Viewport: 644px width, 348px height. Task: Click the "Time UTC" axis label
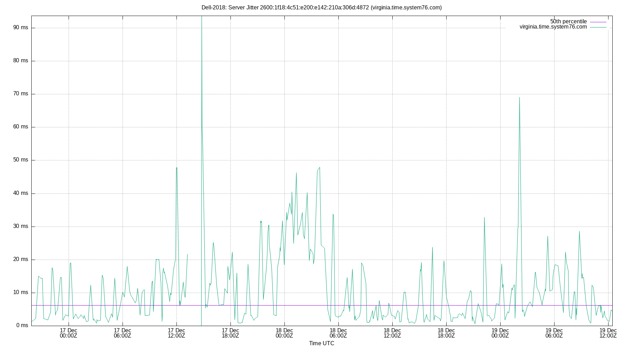click(x=321, y=343)
